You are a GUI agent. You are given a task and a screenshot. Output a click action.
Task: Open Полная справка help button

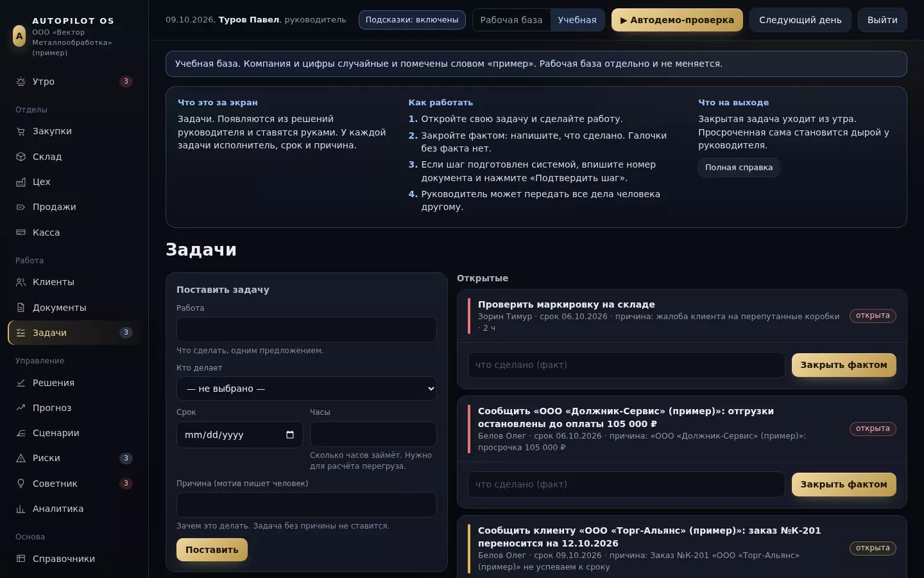(x=739, y=168)
